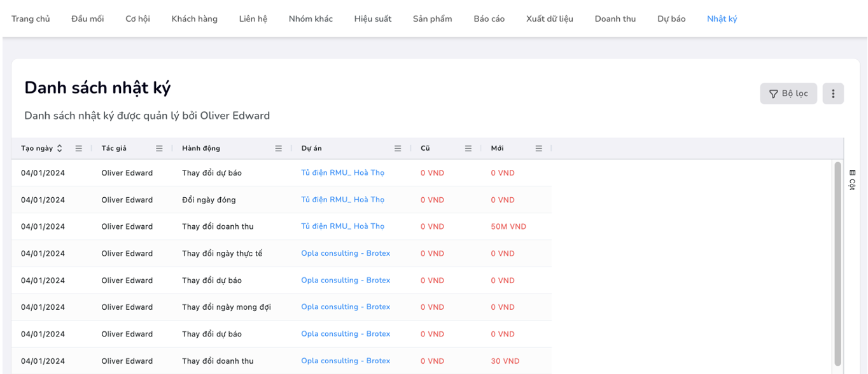Click the Mới column header
Screen dimensions: 868x374
pyautogui.click(x=497, y=148)
